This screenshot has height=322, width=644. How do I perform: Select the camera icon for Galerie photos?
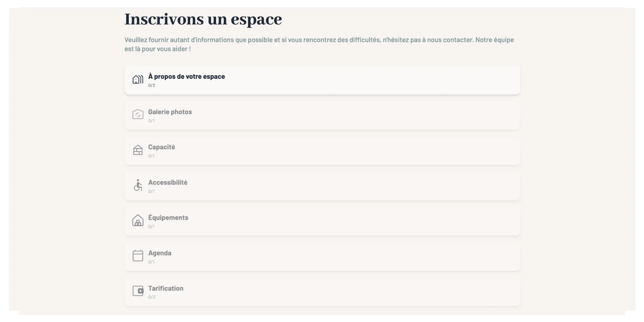click(137, 114)
